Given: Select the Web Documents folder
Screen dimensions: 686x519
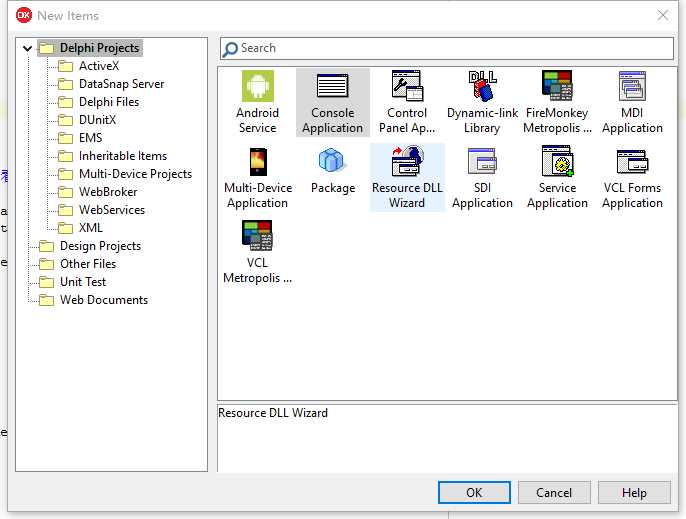Looking at the screenshot, I should 104,300.
